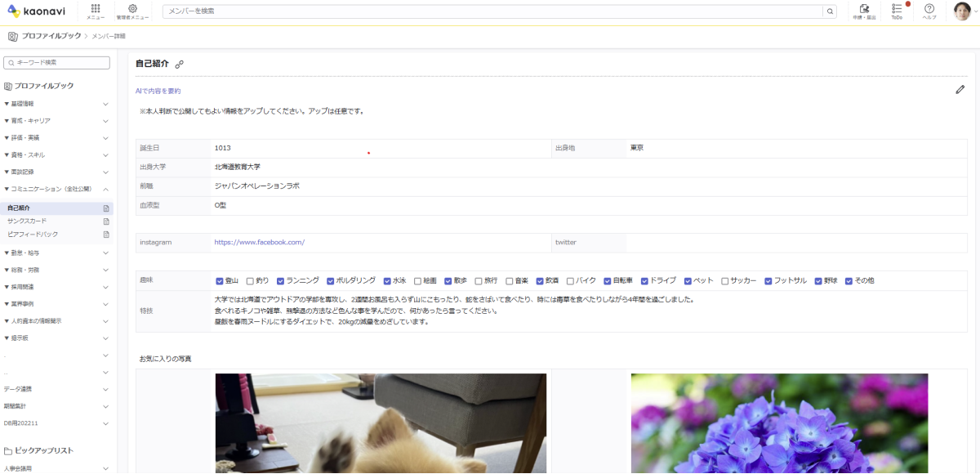Screen dimensions: 980x474
Task: Click the sheet icon beside サンクスカード
Action: [106, 221]
